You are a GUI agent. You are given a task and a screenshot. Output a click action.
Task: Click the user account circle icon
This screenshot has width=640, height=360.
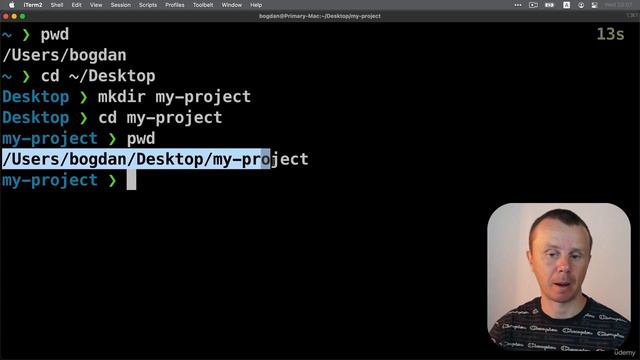581,5
